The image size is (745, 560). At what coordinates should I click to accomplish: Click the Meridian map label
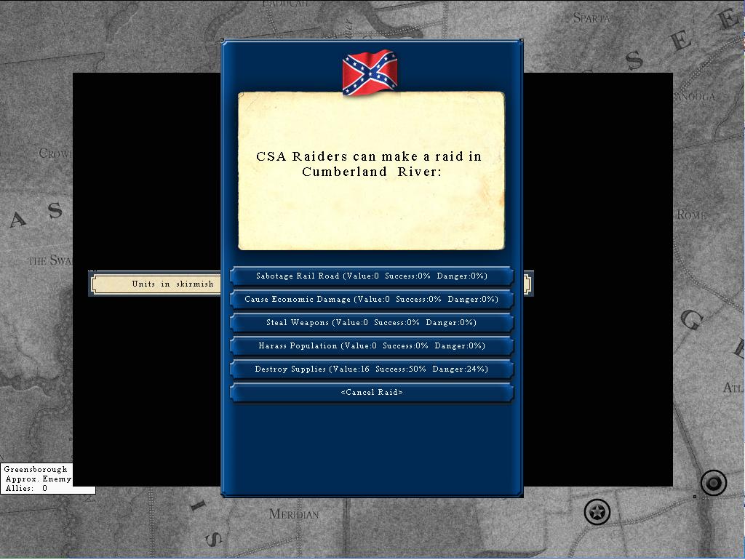(x=294, y=514)
